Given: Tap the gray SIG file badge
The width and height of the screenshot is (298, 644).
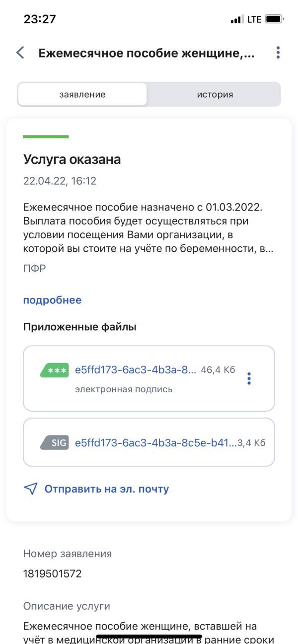Looking at the screenshot, I should pos(54,443).
